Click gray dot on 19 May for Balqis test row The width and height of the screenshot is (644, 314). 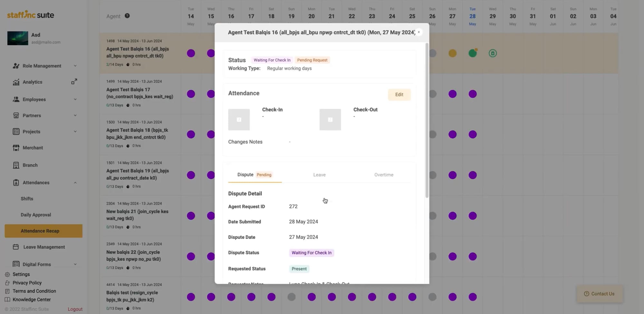[291, 297]
